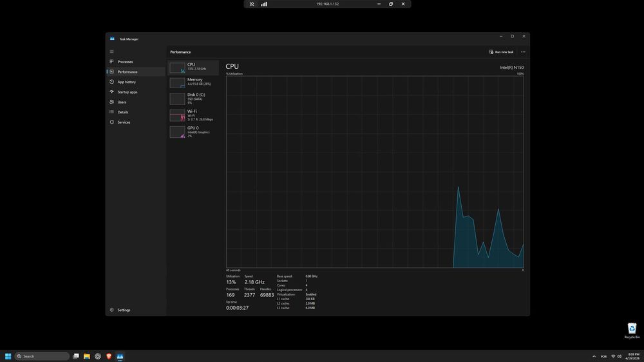
Task: Click Run new task button
Action: [x=501, y=52]
